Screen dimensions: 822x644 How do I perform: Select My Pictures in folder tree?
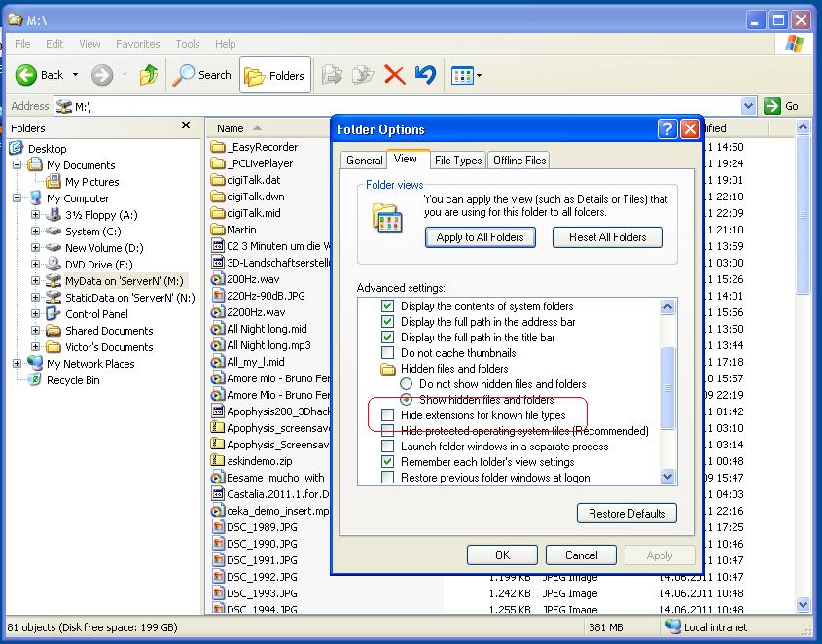coord(91,182)
